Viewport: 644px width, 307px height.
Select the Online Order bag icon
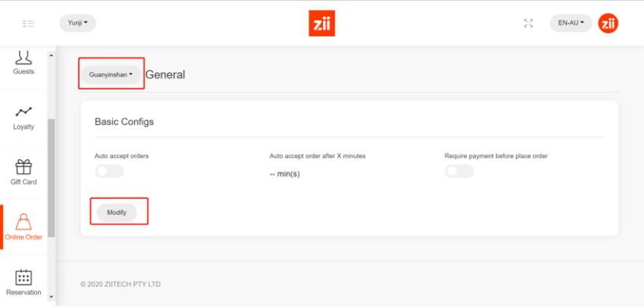[x=23, y=222]
